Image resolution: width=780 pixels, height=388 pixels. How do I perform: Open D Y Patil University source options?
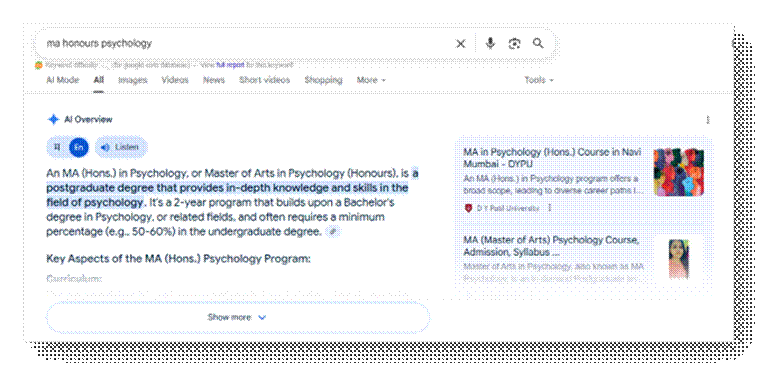(x=550, y=208)
